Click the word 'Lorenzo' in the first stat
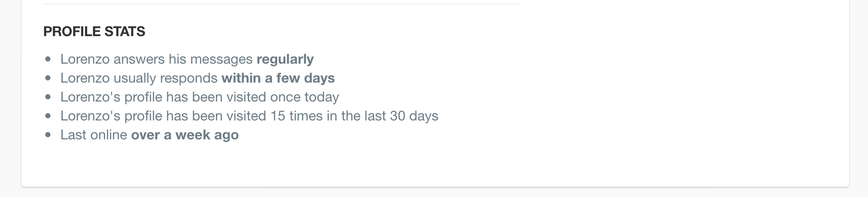Screen dimensions: 868x197 tap(85, 59)
